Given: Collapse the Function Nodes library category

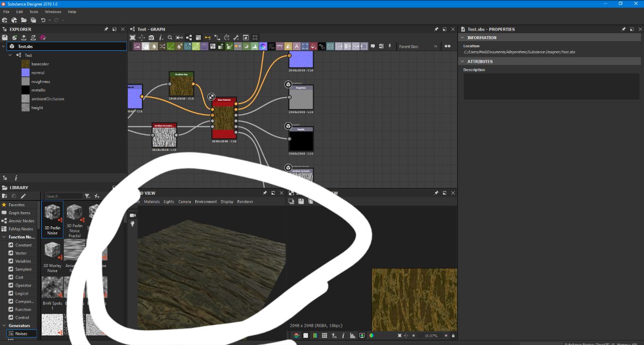Looking at the screenshot, I should [4, 237].
